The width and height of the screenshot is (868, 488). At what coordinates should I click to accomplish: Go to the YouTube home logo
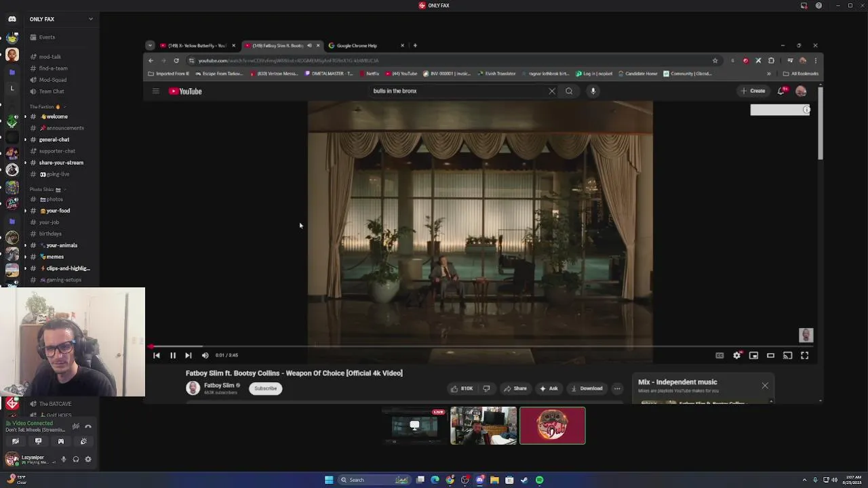[185, 91]
